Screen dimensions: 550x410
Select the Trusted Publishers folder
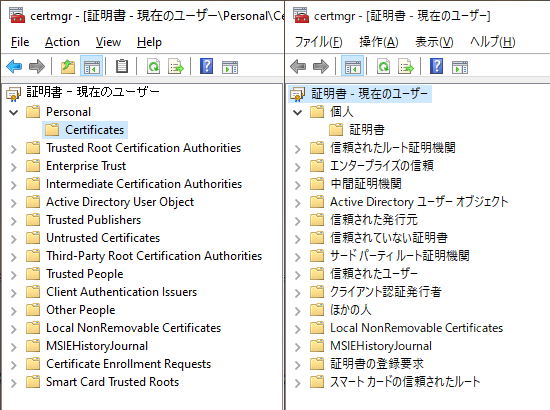(x=94, y=220)
